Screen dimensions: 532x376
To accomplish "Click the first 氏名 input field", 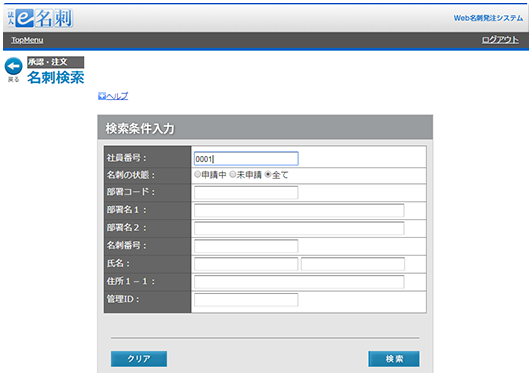I will (246, 264).
